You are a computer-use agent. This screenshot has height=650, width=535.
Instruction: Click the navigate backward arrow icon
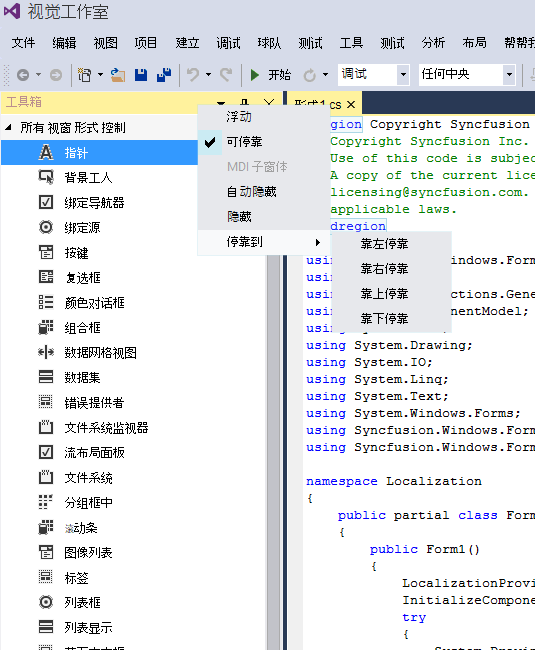[x=23, y=75]
